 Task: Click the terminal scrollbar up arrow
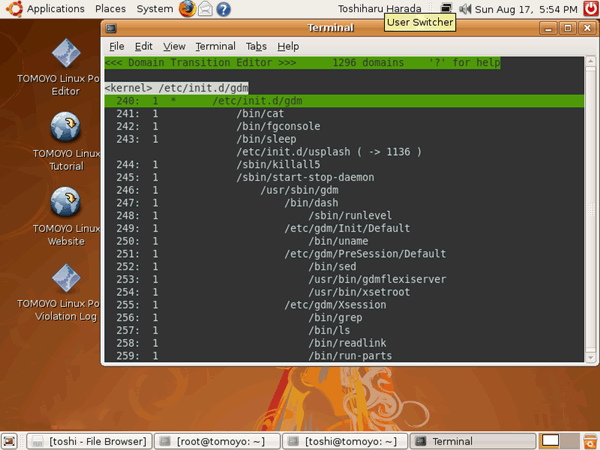[x=590, y=61]
